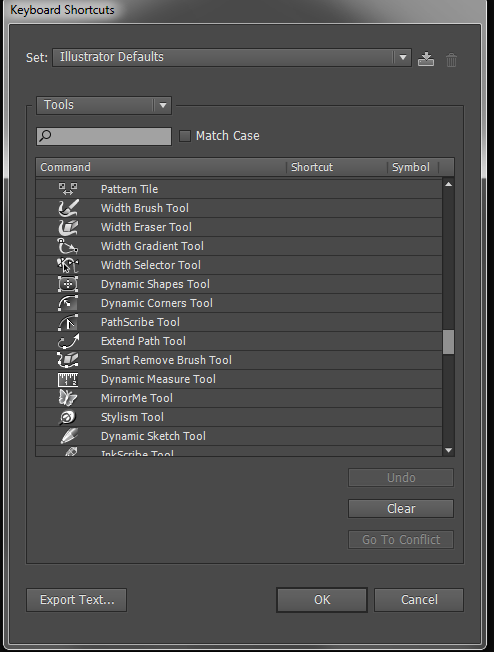Viewport: 494px width, 652px height.
Task: Select the Dynamic Corners Tool row text
Action: [157, 303]
